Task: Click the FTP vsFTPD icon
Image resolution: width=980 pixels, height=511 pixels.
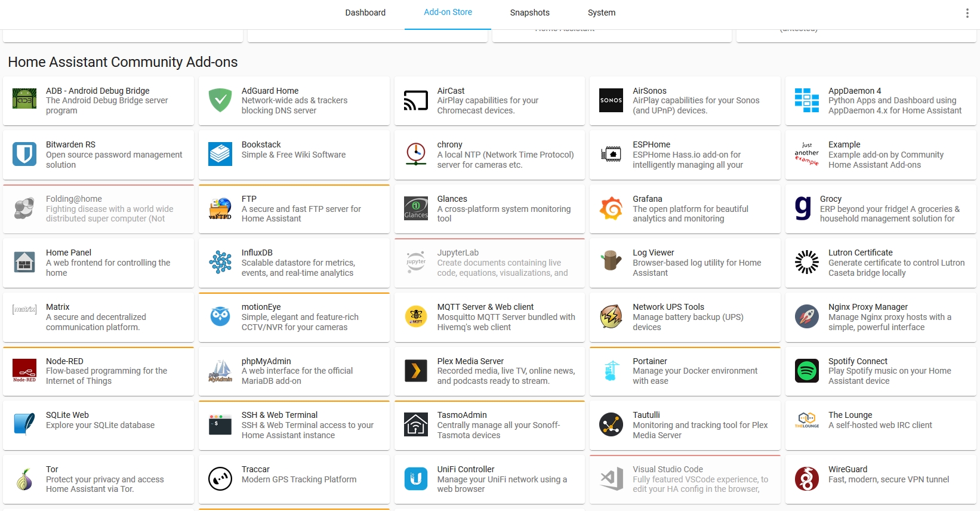Action: tap(220, 208)
